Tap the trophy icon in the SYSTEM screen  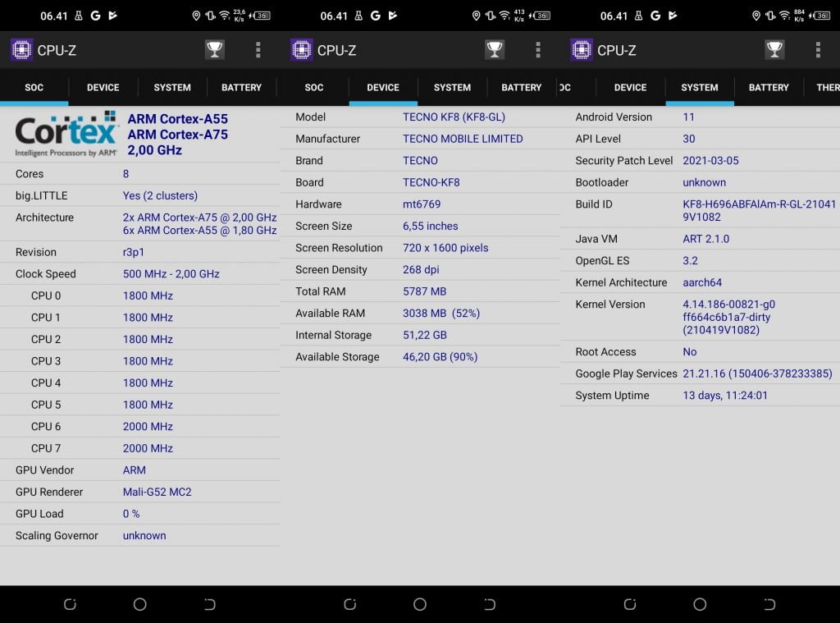point(774,50)
